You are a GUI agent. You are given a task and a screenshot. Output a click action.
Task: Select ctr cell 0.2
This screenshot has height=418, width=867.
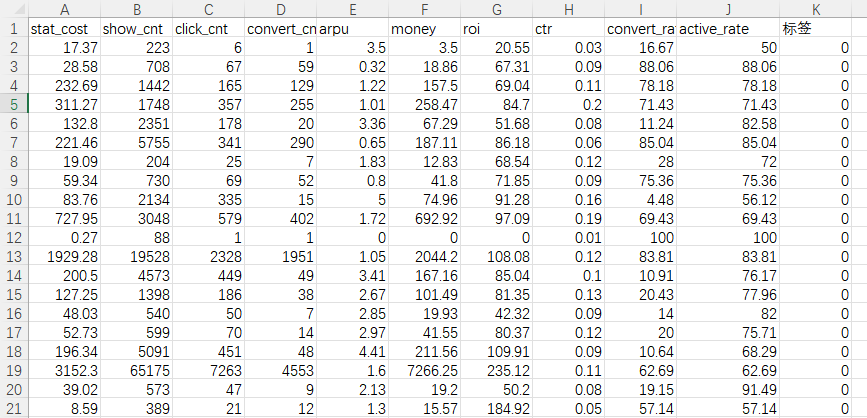(568, 104)
